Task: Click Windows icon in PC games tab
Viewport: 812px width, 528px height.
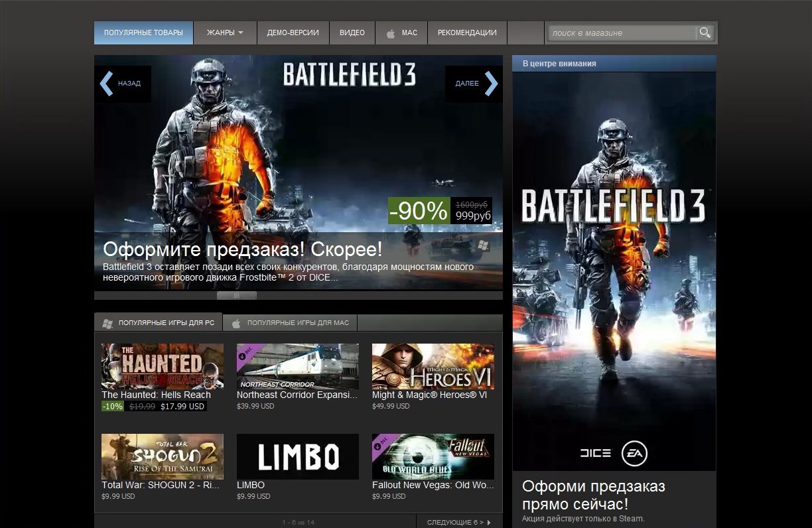Action: pos(107,323)
